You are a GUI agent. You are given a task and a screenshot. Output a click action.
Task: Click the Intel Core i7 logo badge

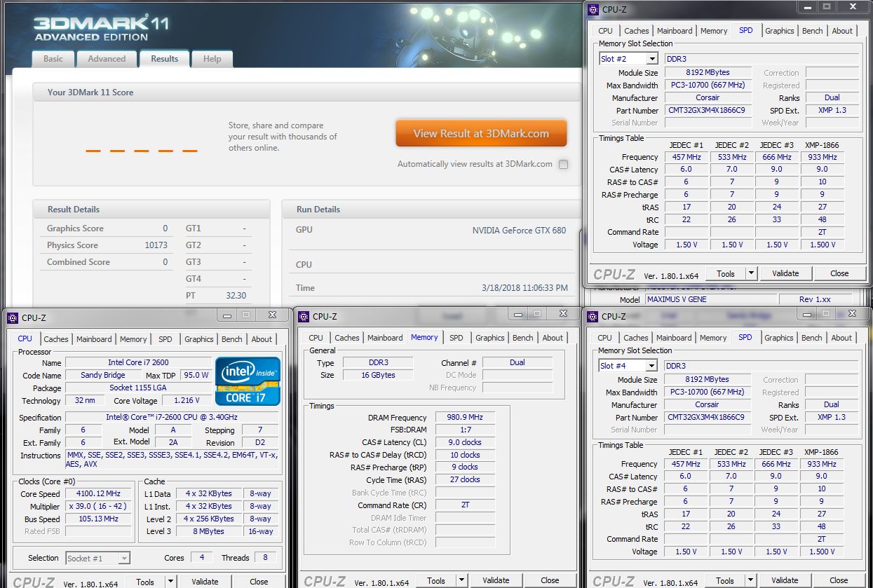tap(248, 381)
